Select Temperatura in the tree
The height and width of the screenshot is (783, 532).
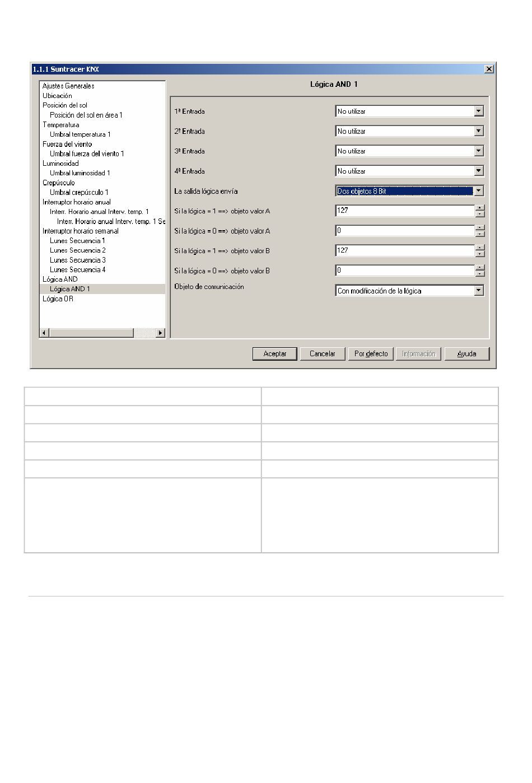(x=61, y=125)
